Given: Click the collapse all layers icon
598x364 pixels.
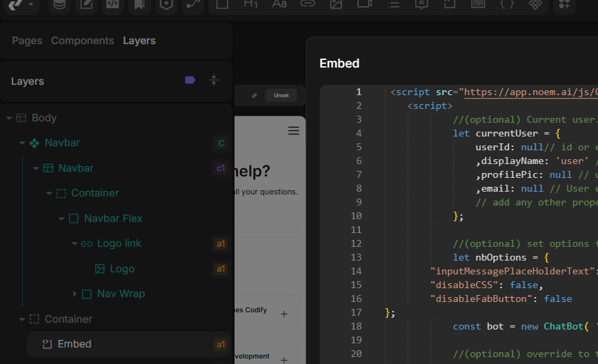Looking at the screenshot, I should [214, 80].
